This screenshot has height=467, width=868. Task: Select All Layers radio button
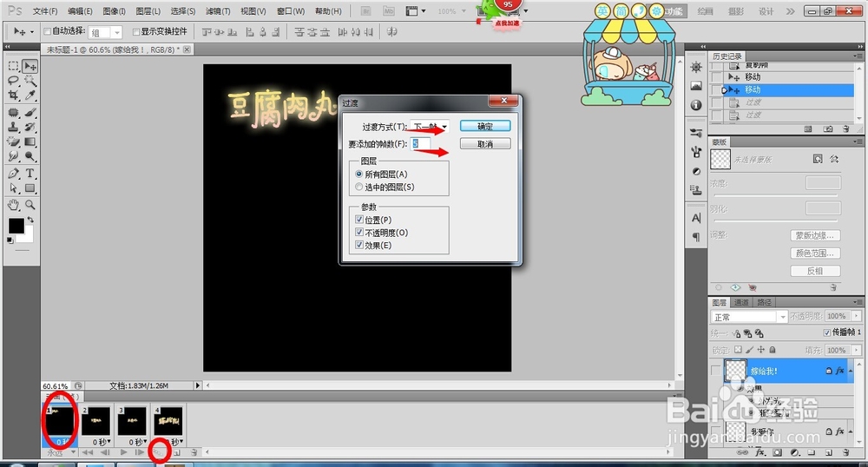click(359, 174)
